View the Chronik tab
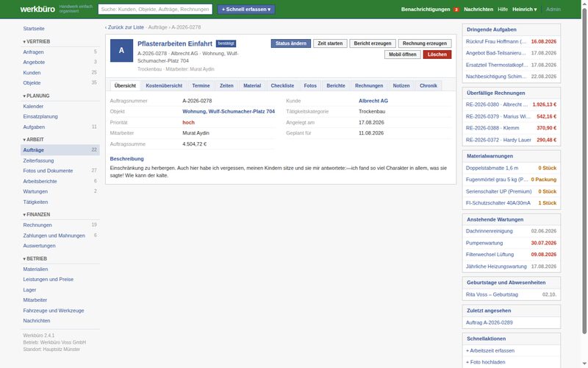 pos(429,85)
